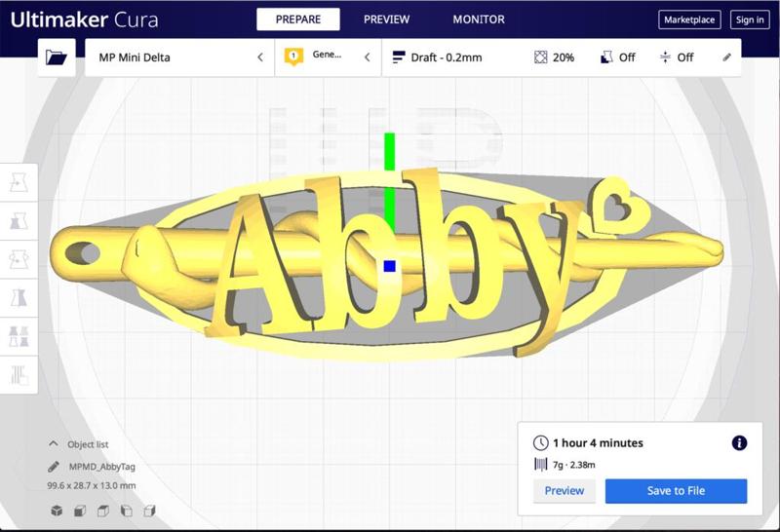Click the Generic material extruder icon
The image size is (780, 532).
tap(293, 57)
